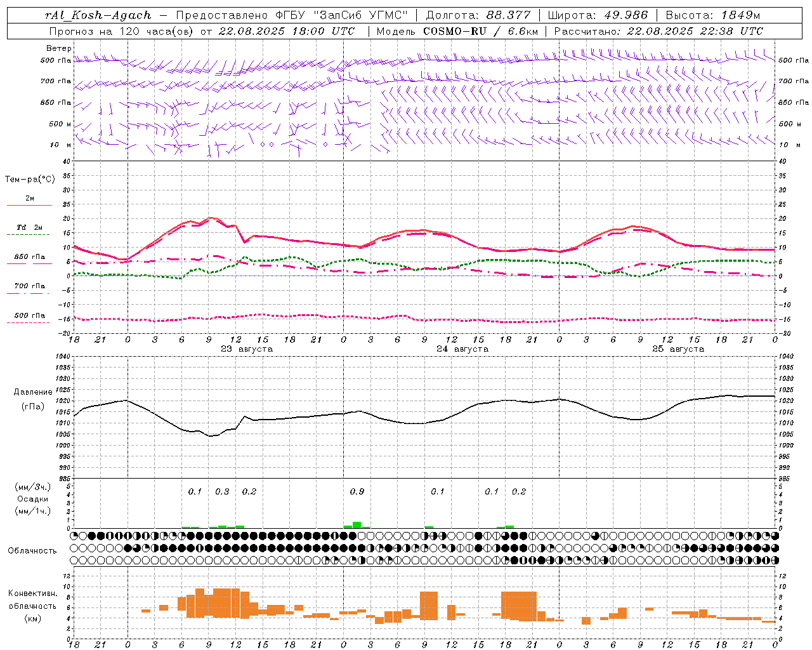Select the forecast line Прогноз на 120 часа(ов)
Viewport: 812px width, 650px height.
(121, 31)
